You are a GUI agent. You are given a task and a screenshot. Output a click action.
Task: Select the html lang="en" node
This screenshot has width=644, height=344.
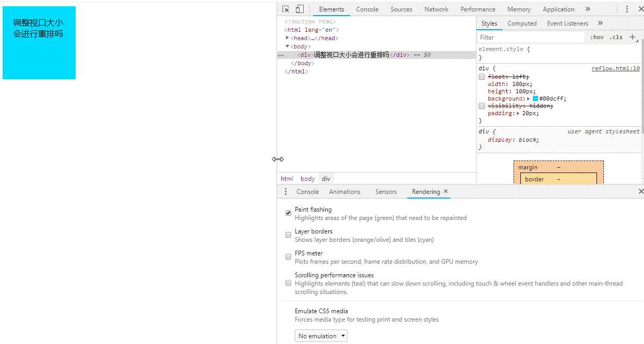[x=312, y=30]
